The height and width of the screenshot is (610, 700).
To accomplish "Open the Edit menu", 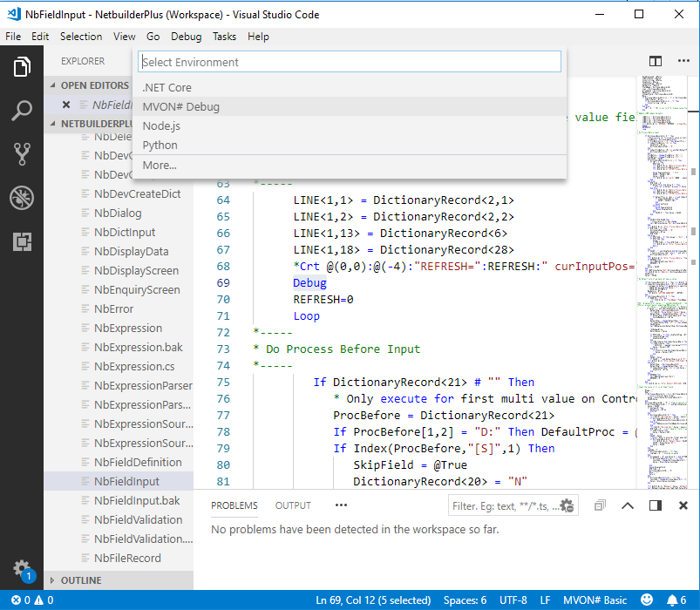I will [40, 37].
